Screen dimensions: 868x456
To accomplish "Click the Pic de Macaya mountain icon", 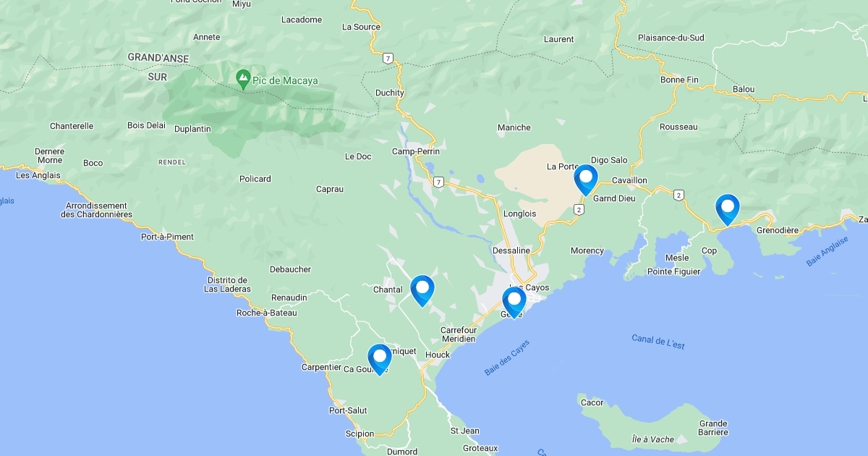I will [x=243, y=77].
